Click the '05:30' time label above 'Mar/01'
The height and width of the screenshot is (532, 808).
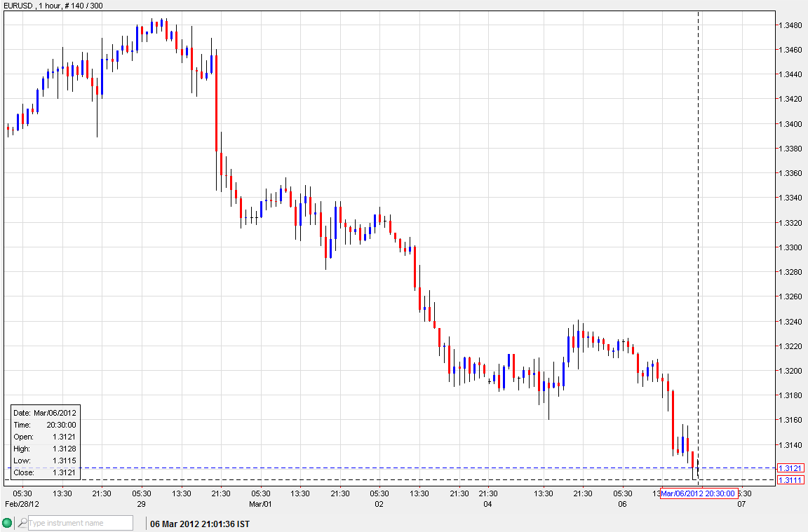(261, 494)
